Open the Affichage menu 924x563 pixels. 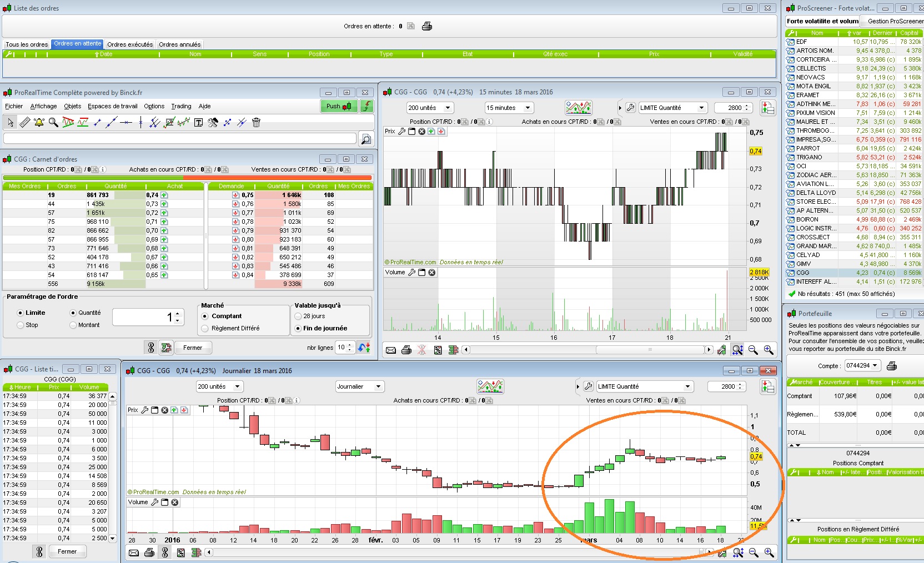(x=43, y=106)
